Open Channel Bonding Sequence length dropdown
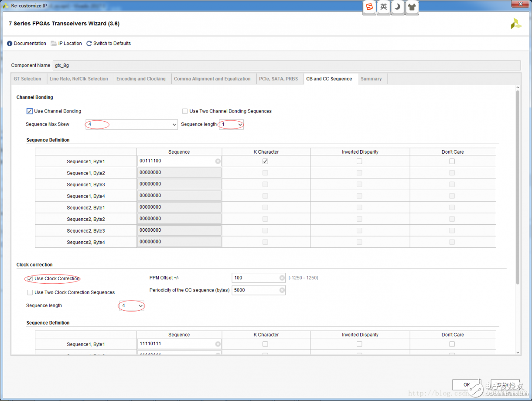This screenshot has width=532, height=401. click(x=240, y=125)
